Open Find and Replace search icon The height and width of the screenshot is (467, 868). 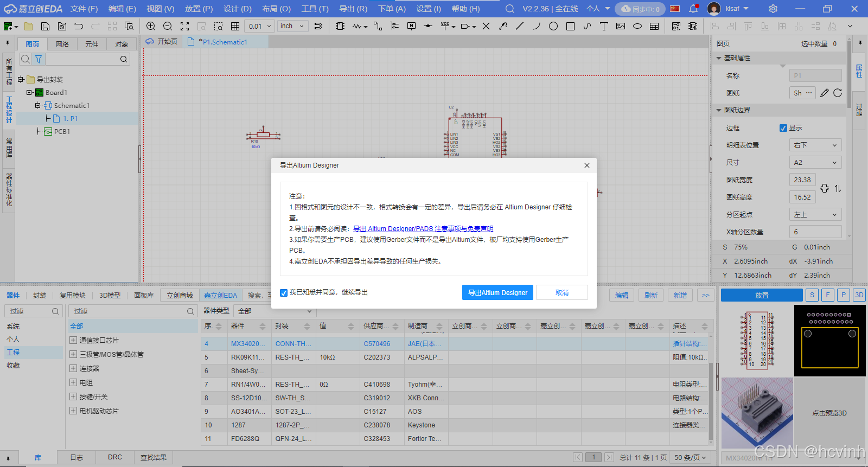129,26
